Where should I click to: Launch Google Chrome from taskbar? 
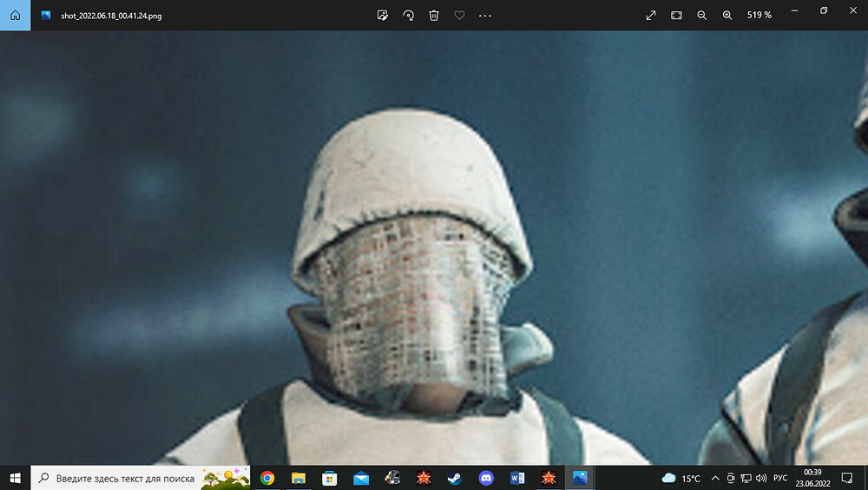267,478
